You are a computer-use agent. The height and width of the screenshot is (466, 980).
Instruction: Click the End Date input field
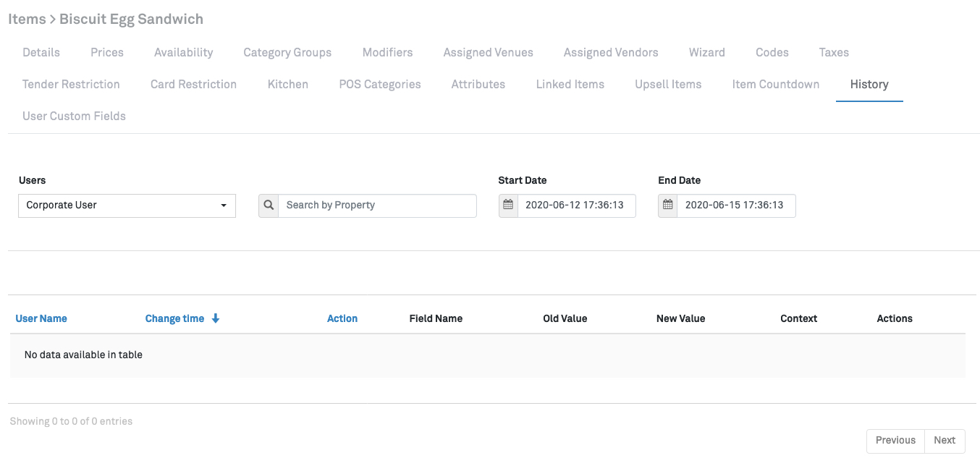735,206
